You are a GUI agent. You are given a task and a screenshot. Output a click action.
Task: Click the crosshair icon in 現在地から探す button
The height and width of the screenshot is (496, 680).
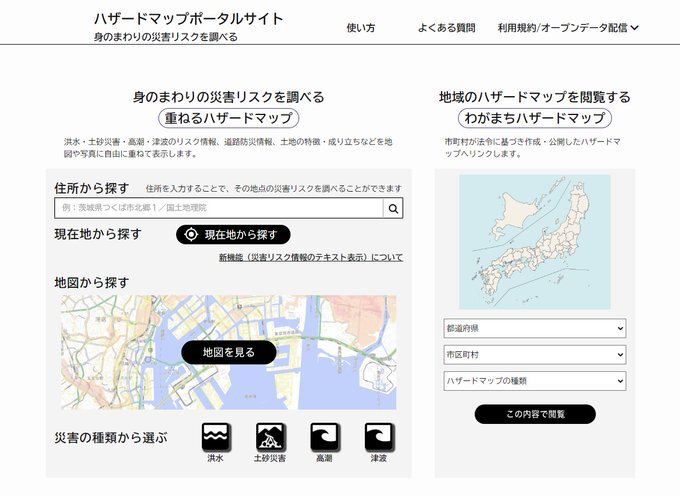pyautogui.click(x=191, y=235)
